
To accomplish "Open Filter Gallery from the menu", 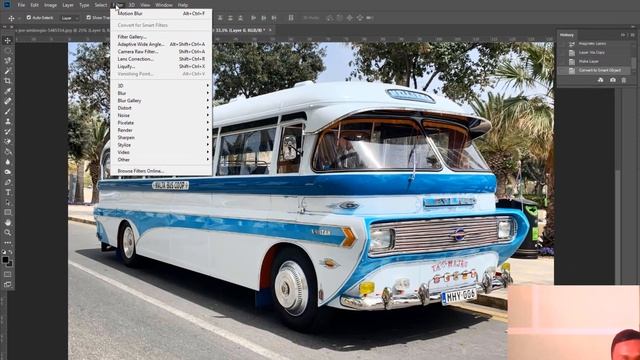I will (162, 37).
